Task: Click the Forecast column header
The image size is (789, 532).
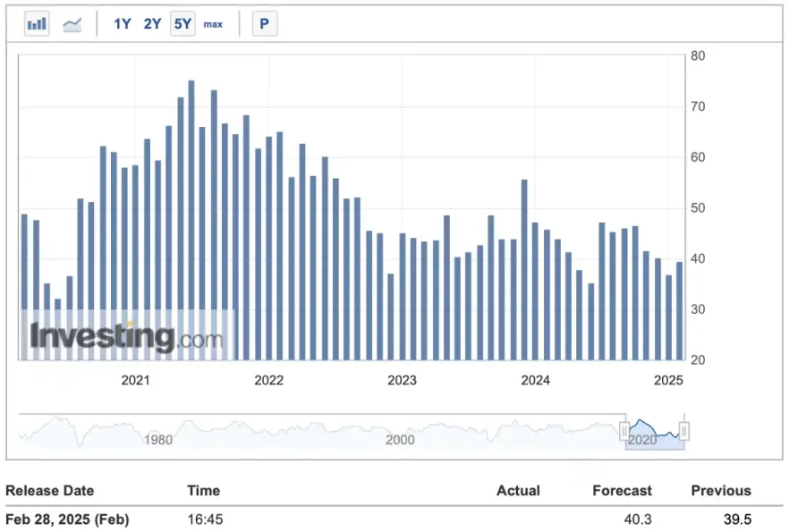Action: 622,491
